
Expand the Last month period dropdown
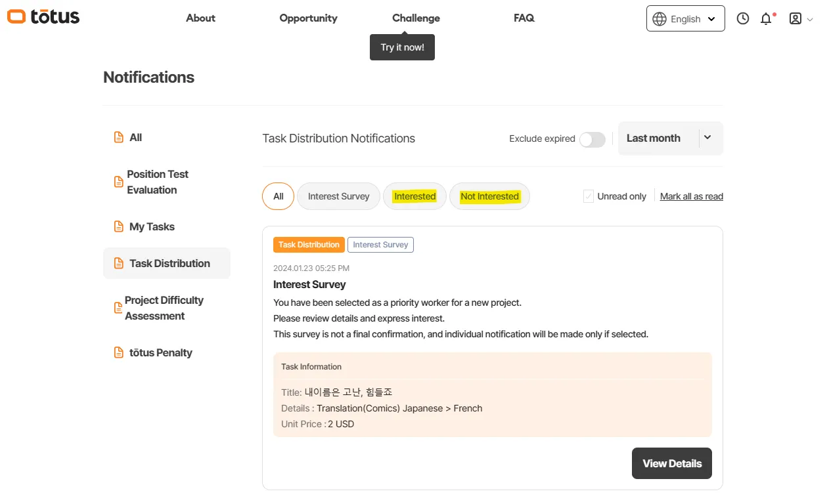pos(707,138)
